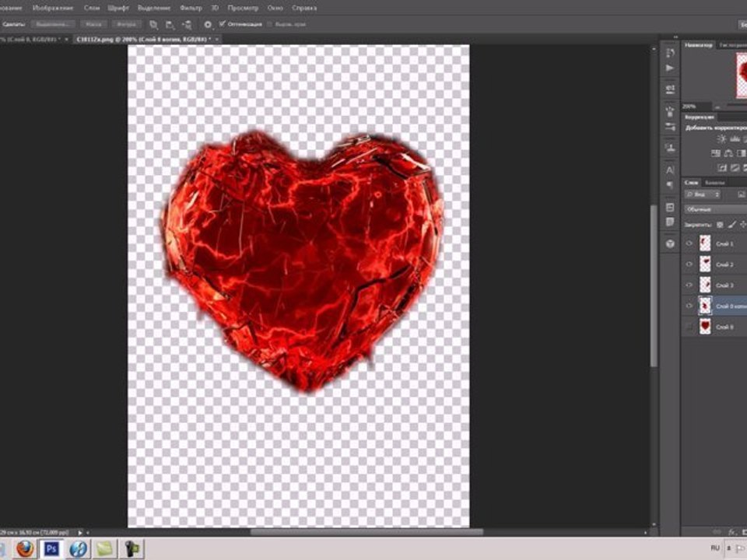Click the Выделение... button
The width and height of the screenshot is (747, 560).
pos(53,24)
